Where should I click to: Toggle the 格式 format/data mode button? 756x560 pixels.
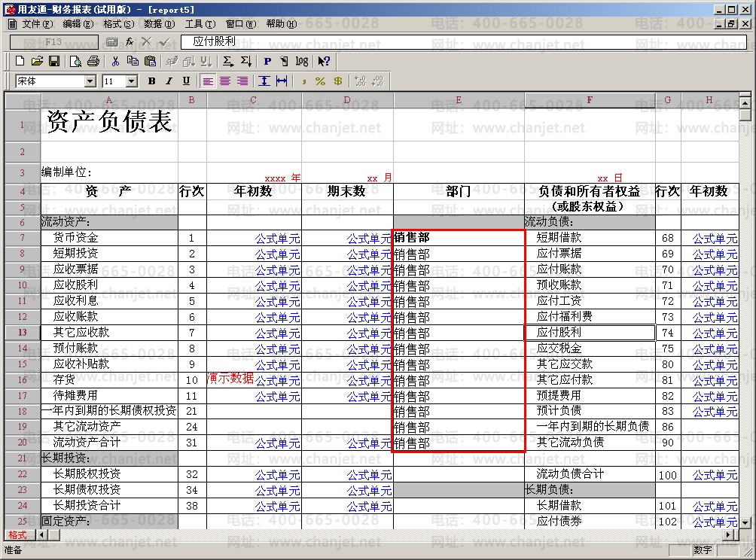tap(17, 535)
